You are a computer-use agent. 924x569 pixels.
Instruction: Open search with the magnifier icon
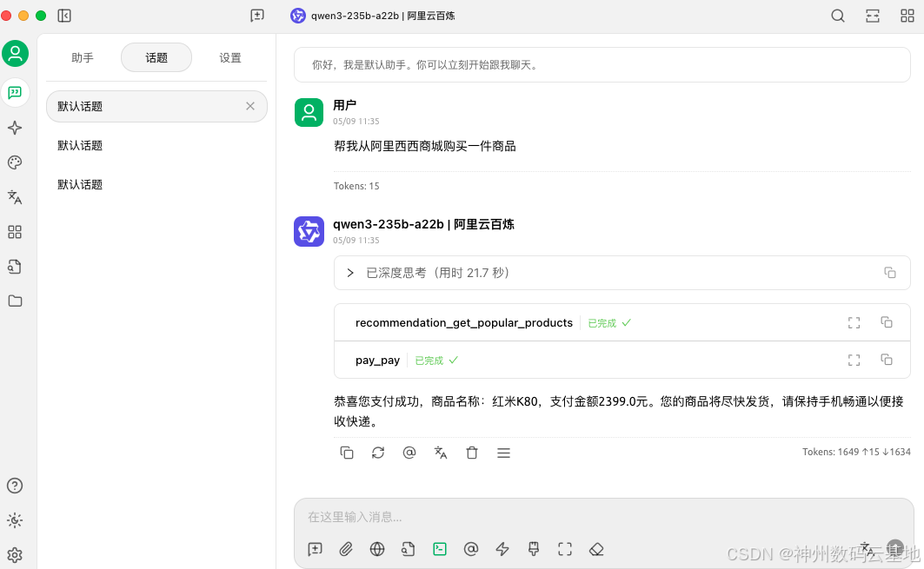coord(837,16)
